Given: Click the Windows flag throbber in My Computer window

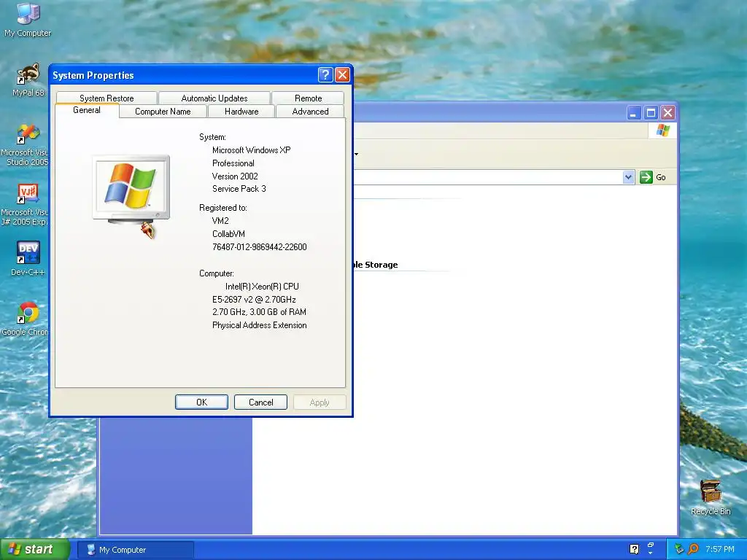Looking at the screenshot, I should pos(662,131).
